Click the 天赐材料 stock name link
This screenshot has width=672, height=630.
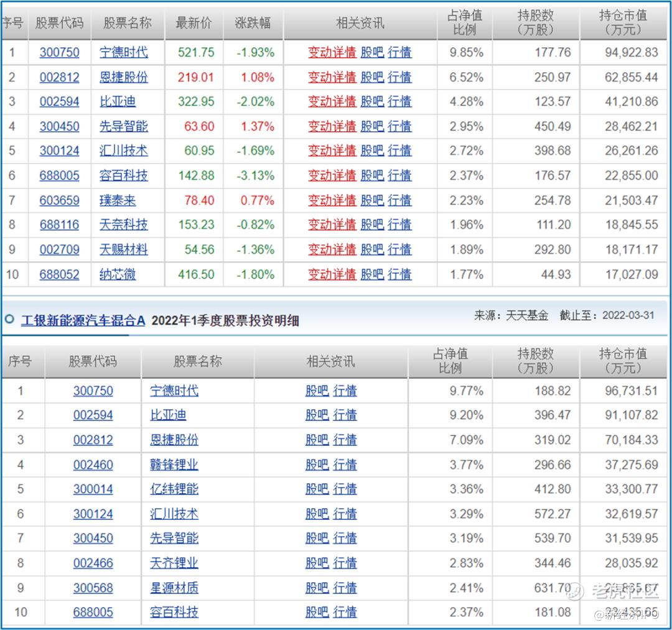tap(123, 249)
